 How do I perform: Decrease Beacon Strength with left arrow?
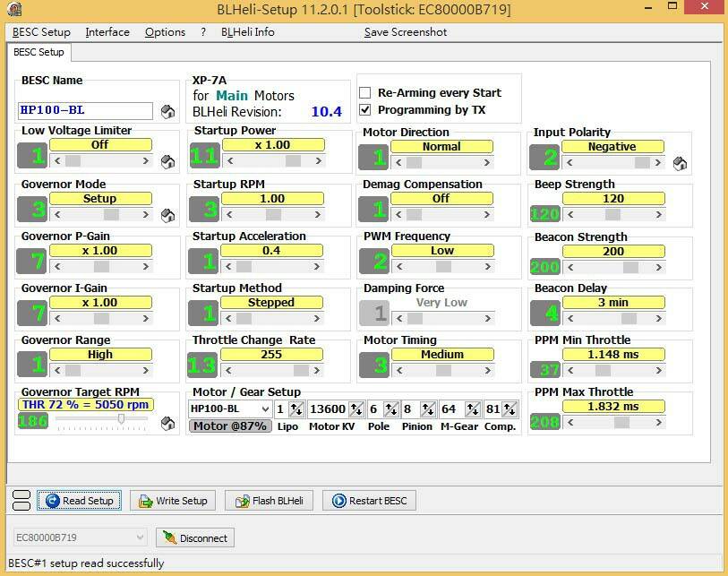[570, 268]
